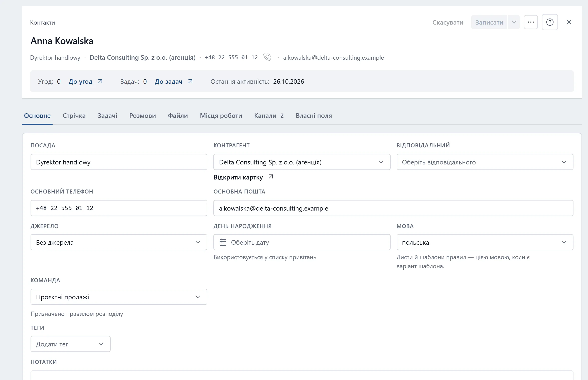Close the contact card with the X
Screen dimensions: 588x380
pos(569,22)
